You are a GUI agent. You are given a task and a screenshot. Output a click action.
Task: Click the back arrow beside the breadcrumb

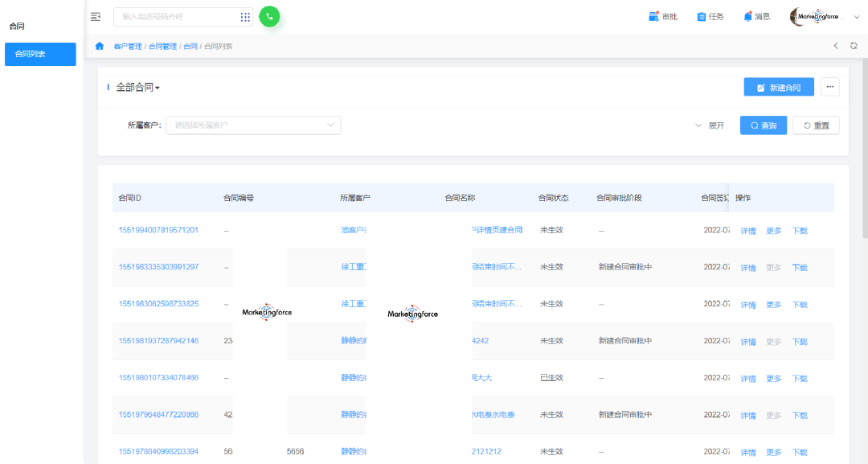tap(836, 47)
